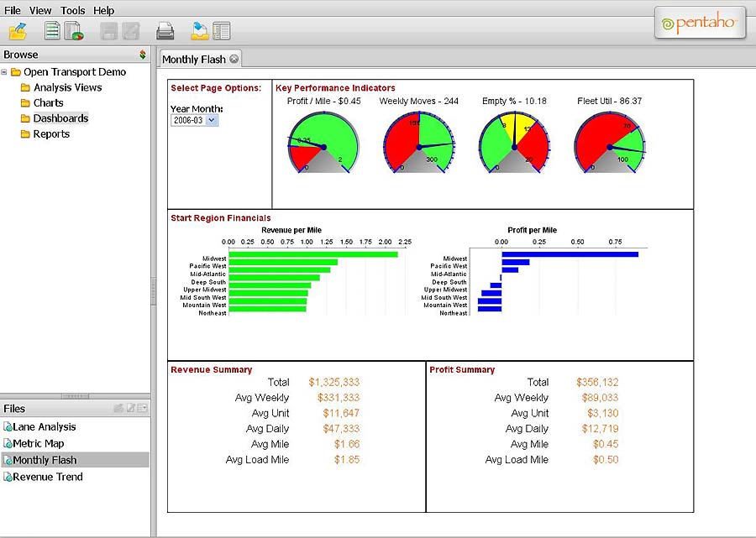Click the Monthly Flash file icon
Viewport: 756px width, 538px height.
pyautogui.click(x=8, y=460)
